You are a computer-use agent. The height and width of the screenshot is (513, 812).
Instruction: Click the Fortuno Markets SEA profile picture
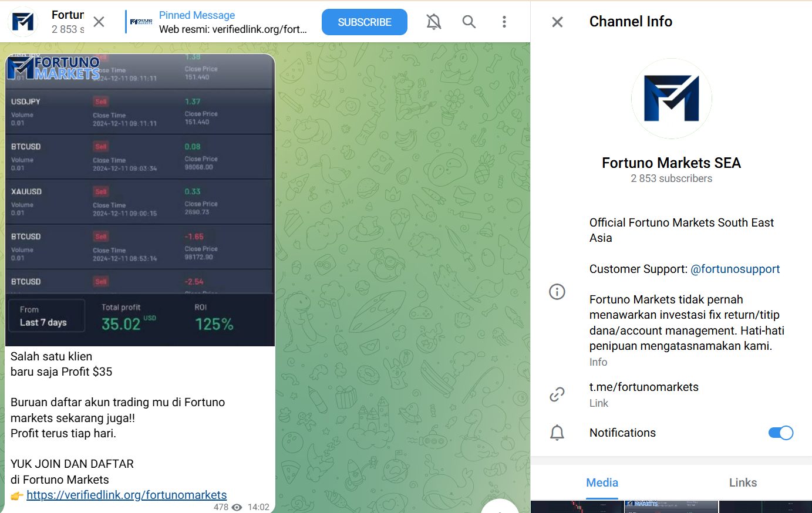coord(672,99)
